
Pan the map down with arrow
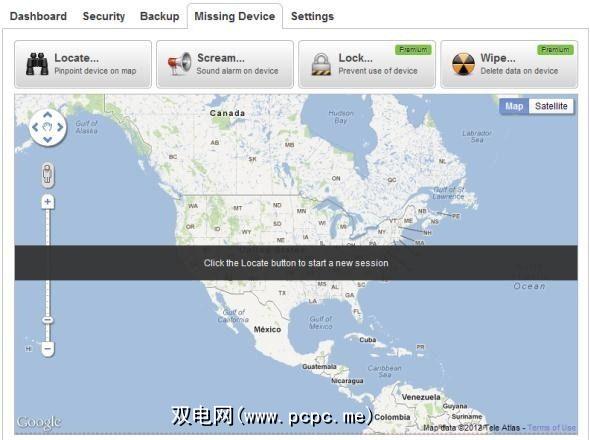click(x=47, y=140)
